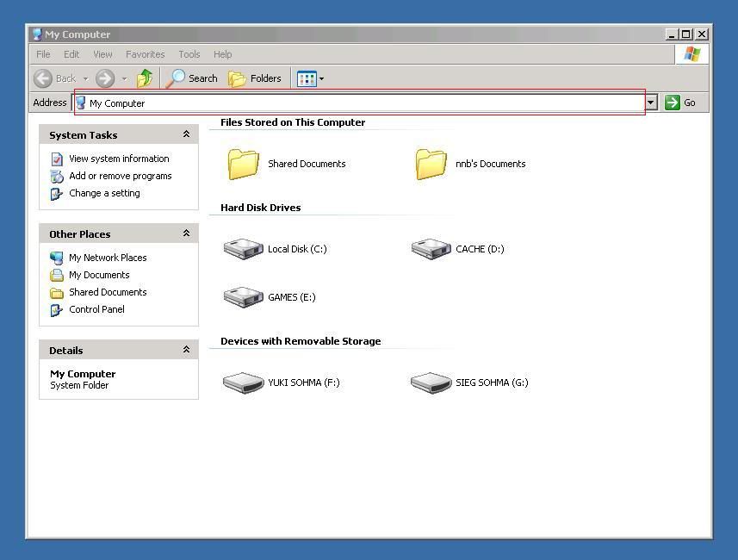The image size is (738, 560).
Task: Open the Help menu
Action: [x=223, y=54]
